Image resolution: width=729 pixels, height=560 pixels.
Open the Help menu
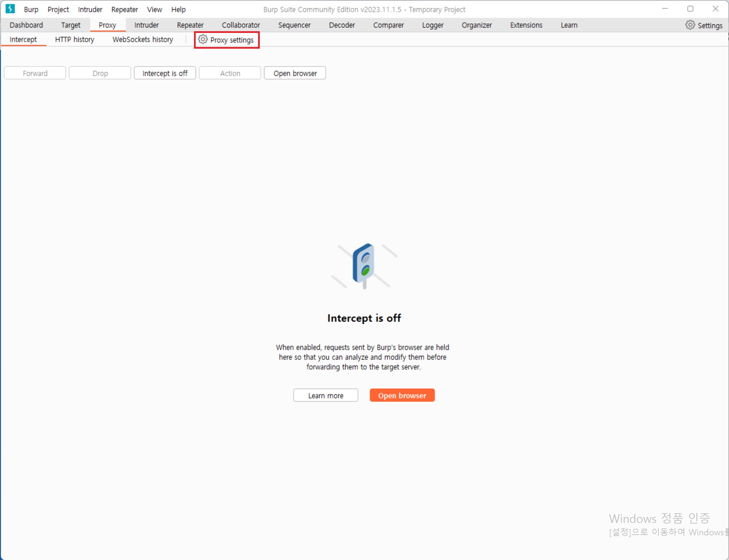click(x=178, y=9)
